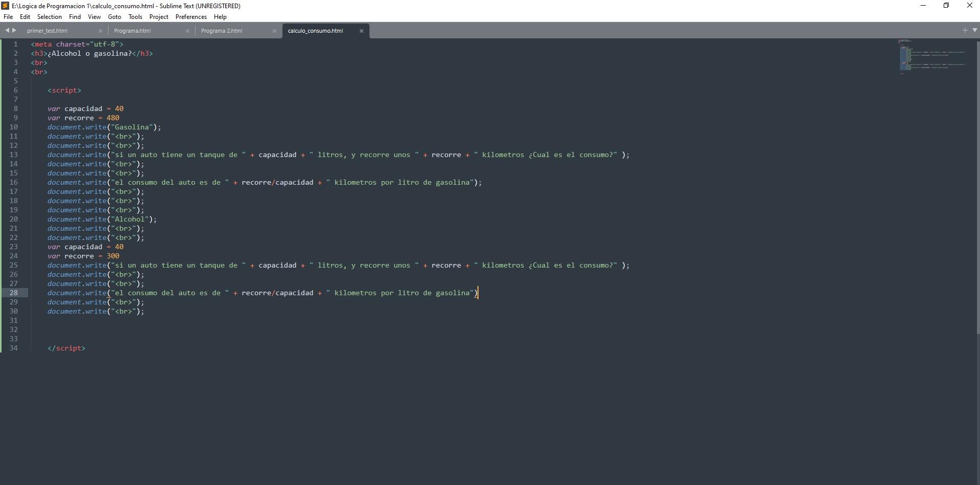Click the new tab plus icon
The width and height of the screenshot is (980, 485).
(x=965, y=30)
